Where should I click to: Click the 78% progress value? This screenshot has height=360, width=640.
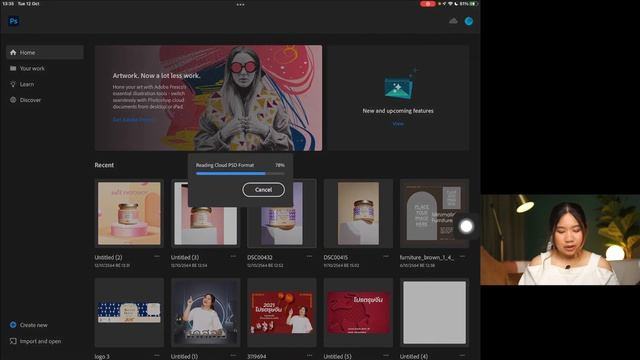[x=280, y=165]
